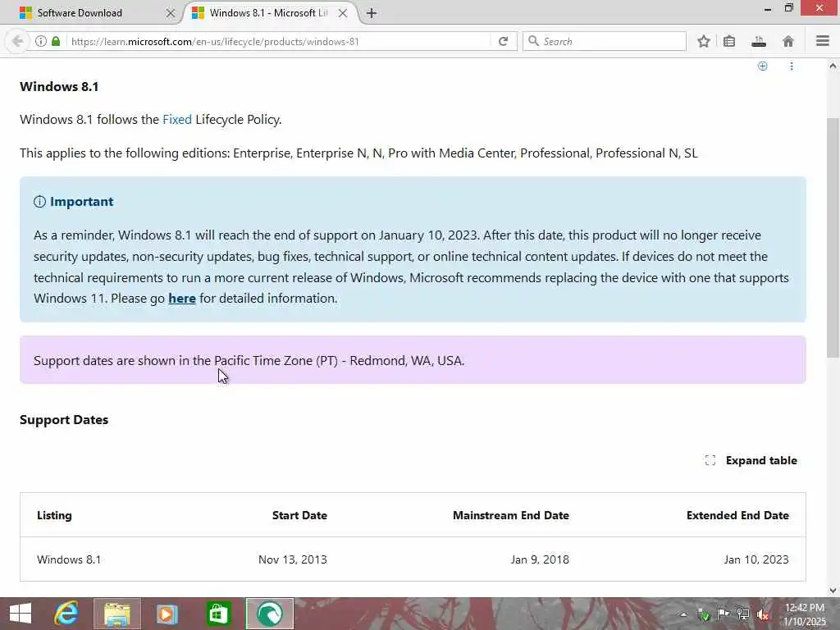Launch Internet Explorer from the taskbar
840x630 pixels.
[66, 614]
